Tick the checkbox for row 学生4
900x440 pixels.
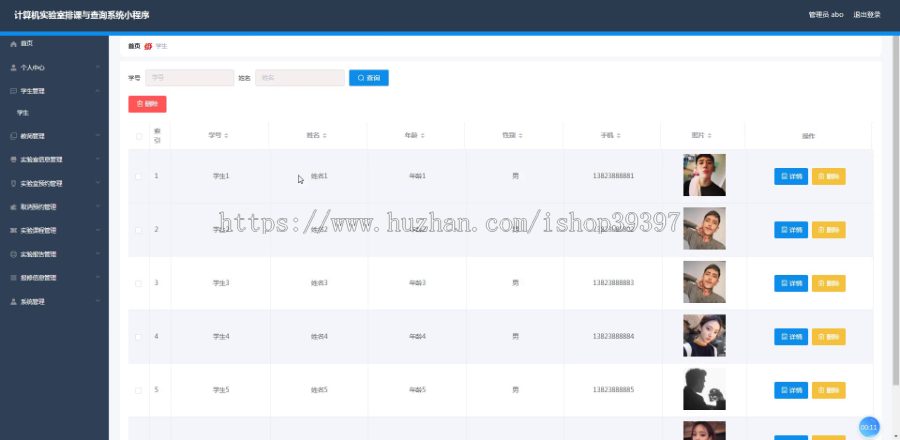(x=138, y=337)
